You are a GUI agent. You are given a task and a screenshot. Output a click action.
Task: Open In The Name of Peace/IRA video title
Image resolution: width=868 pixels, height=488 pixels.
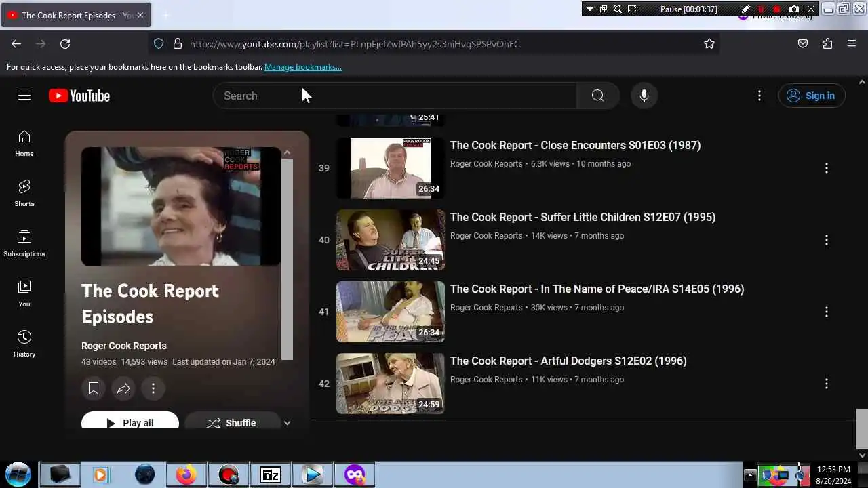click(597, 289)
